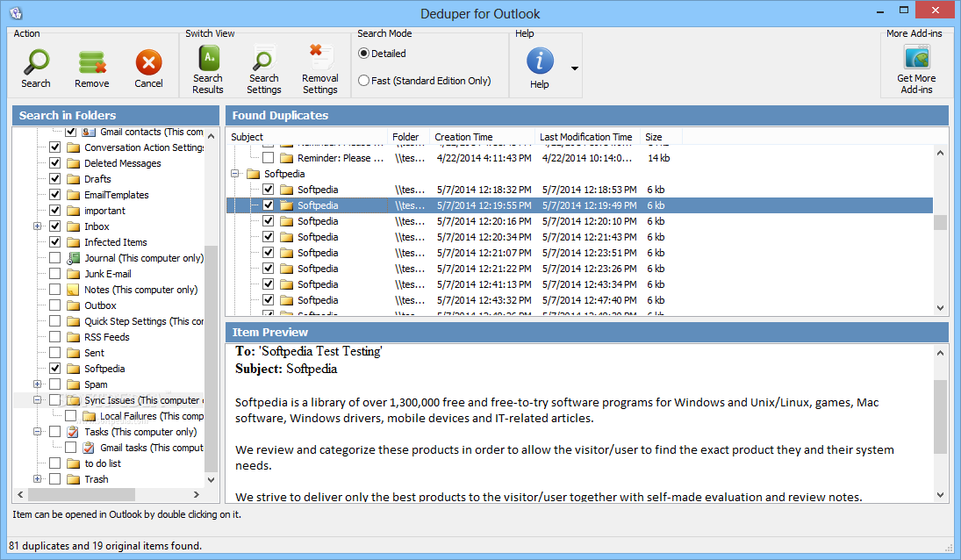Click the RSS Feeds folder icon

pos(74,337)
